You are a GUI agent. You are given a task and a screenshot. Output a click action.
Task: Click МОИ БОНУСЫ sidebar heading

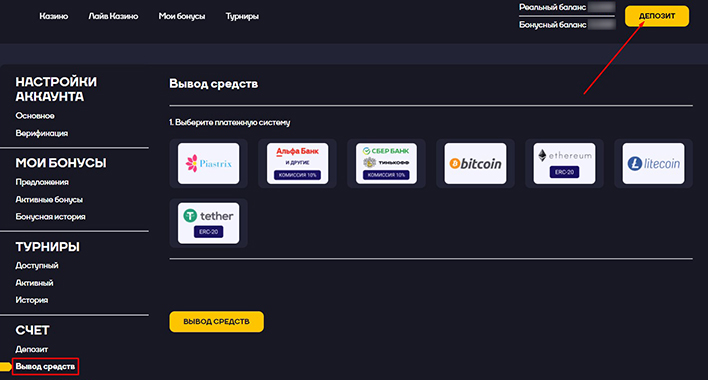tap(61, 163)
